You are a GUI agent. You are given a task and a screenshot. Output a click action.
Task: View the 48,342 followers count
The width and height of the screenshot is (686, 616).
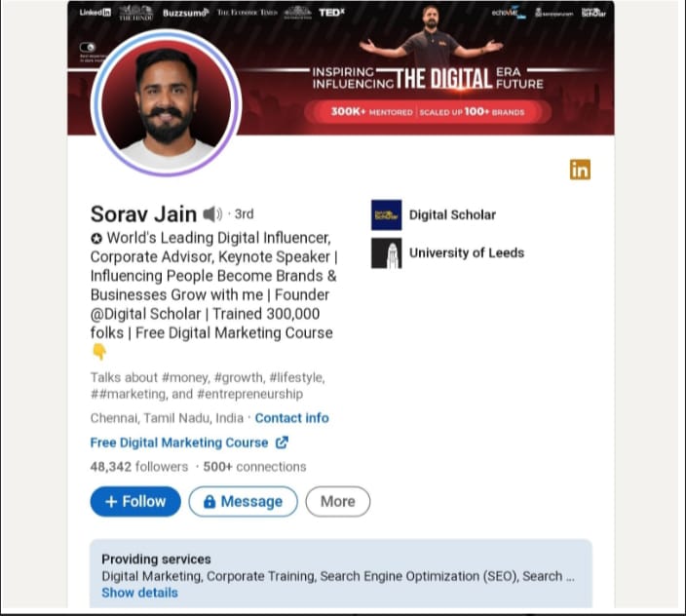point(139,466)
